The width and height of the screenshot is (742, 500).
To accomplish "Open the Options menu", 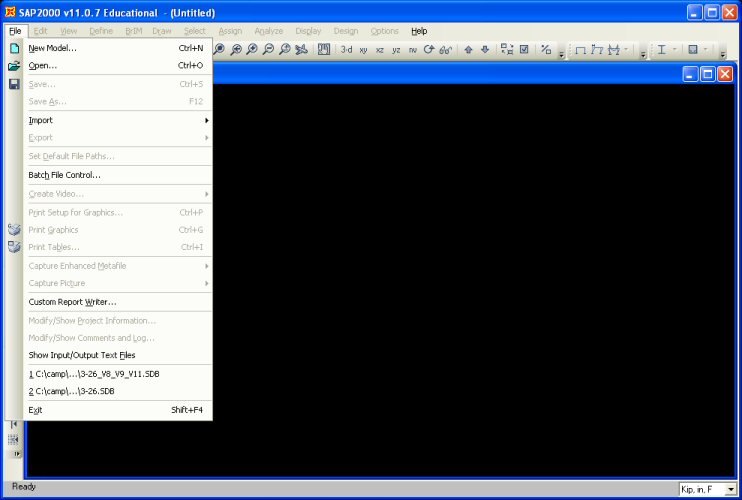I will pos(384,31).
